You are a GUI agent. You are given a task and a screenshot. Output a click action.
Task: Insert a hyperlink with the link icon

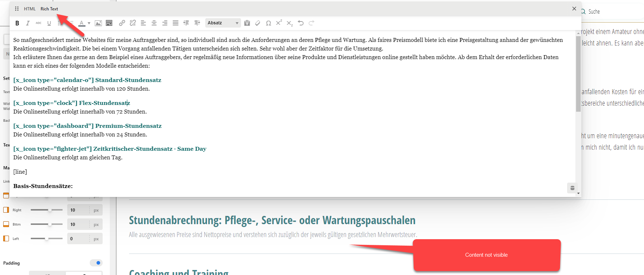[122, 23]
